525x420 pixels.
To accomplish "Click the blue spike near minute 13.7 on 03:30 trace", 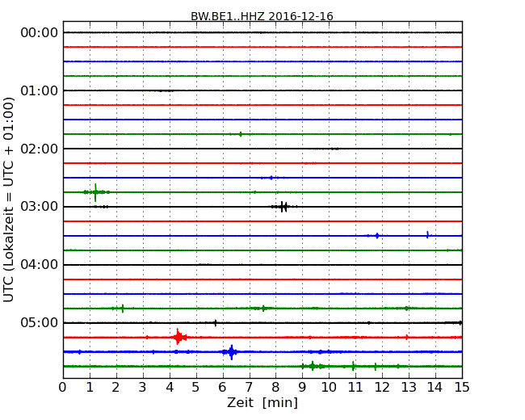I will (427, 235).
